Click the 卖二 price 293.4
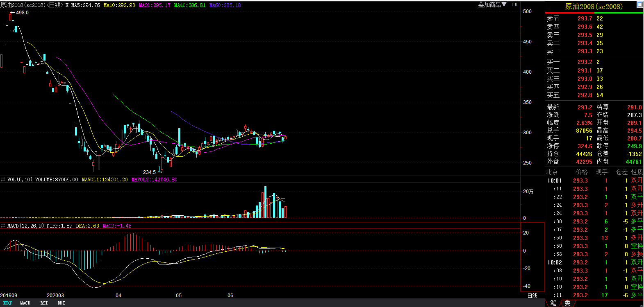644x307 pixels. (x=585, y=43)
